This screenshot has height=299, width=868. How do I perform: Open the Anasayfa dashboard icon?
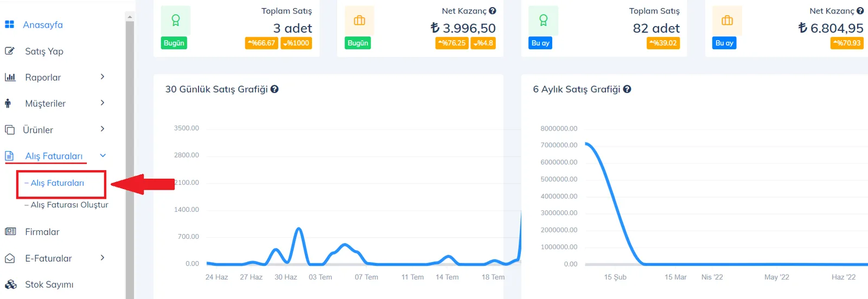(x=9, y=24)
